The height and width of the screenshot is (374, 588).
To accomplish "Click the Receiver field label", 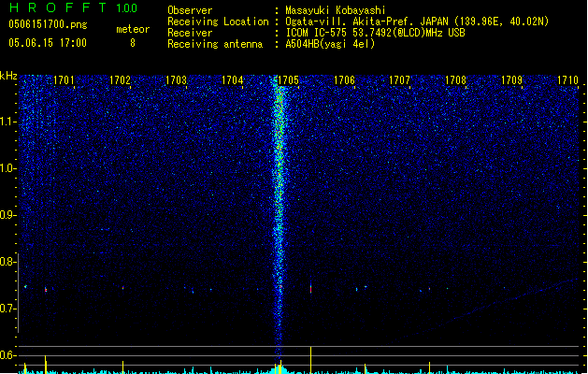I will point(190,33).
